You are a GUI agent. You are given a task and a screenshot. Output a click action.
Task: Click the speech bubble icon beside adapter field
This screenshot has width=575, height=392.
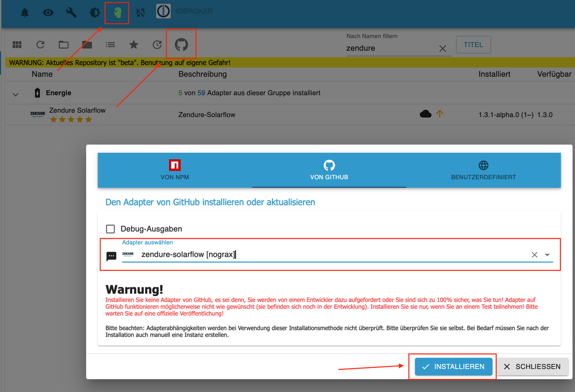[x=111, y=256]
